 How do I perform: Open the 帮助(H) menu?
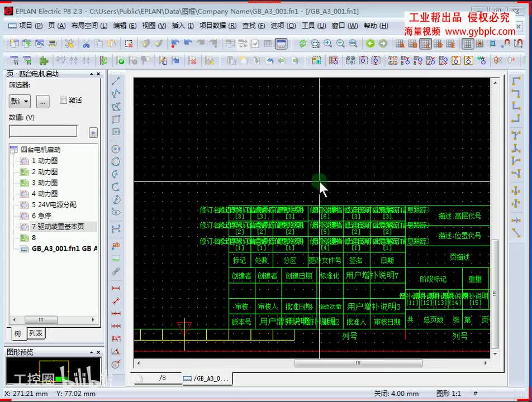click(x=376, y=26)
